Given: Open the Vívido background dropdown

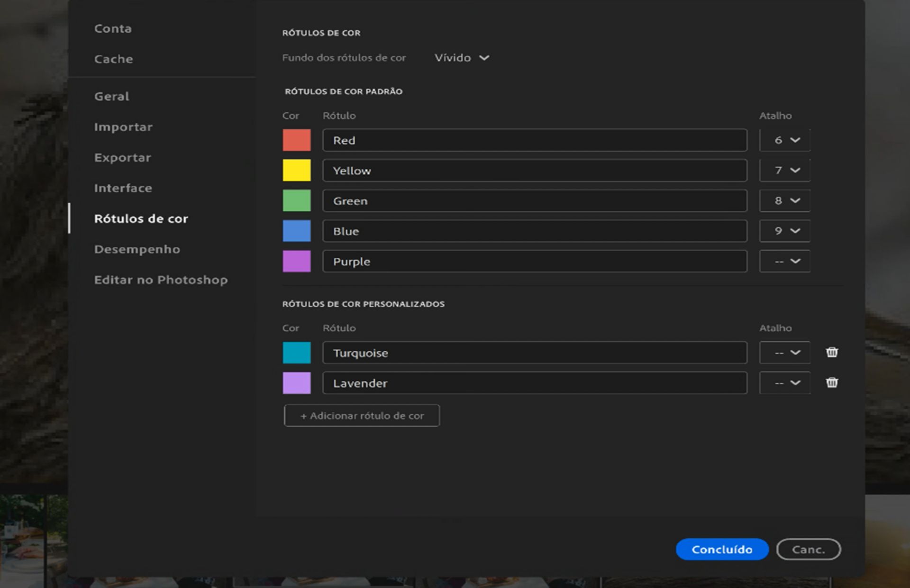Looking at the screenshot, I should click(462, 58).
